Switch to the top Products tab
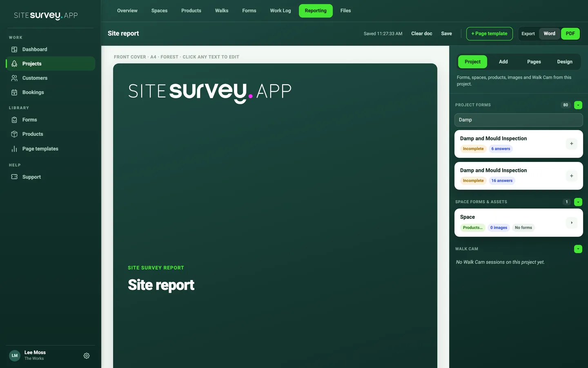This screenshot has height=368, width=588. 191,11
